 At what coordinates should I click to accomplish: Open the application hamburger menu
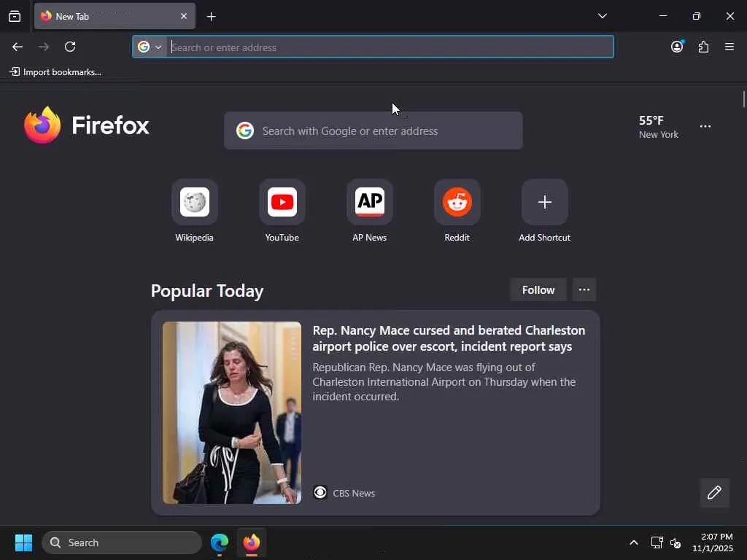tap(729, 47)
